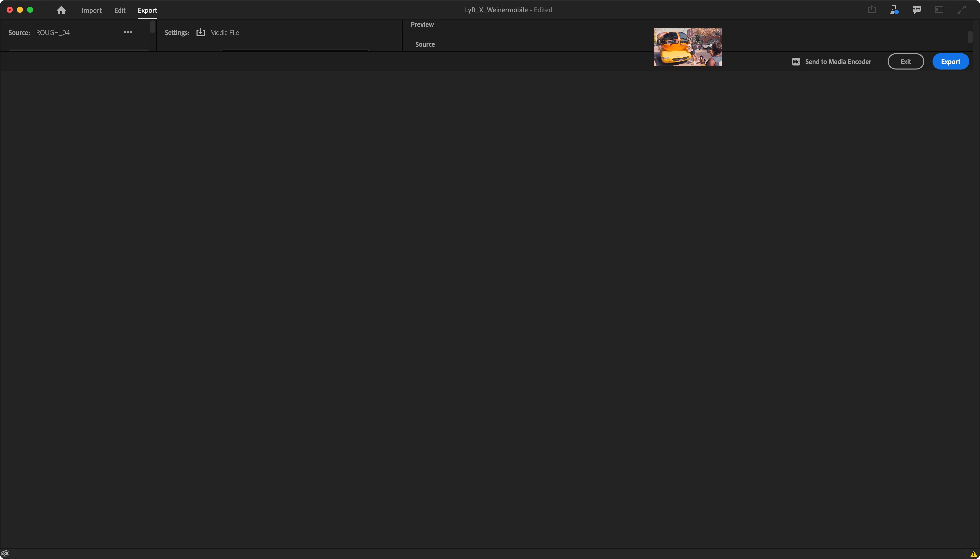Image resolution: width=980 pixels, height=559 pixels.
Task: Click Send to Media Encoder
Action: 838,62
